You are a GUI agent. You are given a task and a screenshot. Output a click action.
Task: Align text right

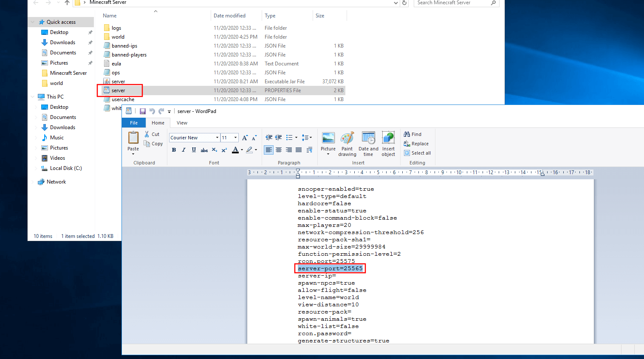click(x=289, y=150)
